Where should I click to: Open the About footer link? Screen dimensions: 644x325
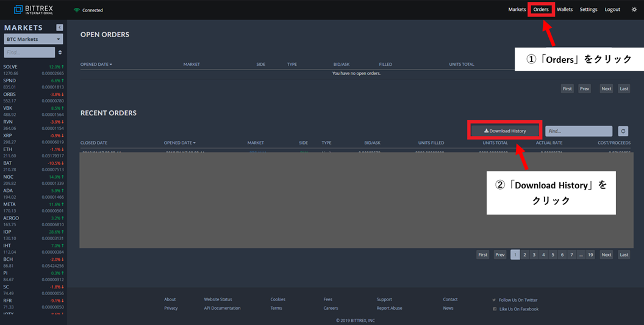pos(170,299)
